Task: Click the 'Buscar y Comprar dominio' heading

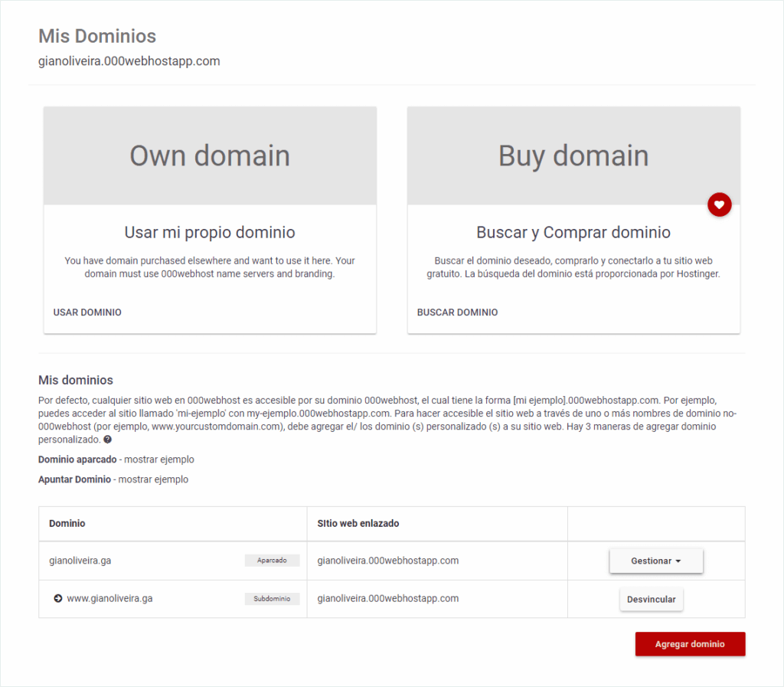Action: point(573,233)
